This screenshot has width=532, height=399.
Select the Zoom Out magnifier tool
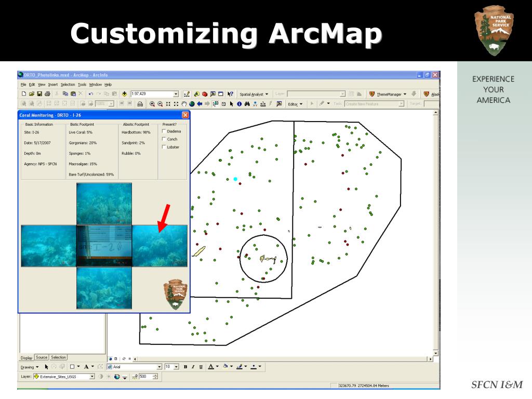(x=160, y=104)
